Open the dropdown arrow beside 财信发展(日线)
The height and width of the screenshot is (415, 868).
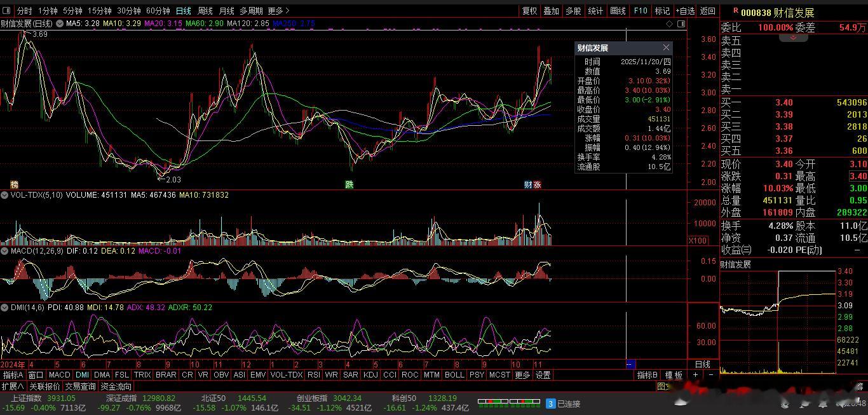[x=60, y=24]
